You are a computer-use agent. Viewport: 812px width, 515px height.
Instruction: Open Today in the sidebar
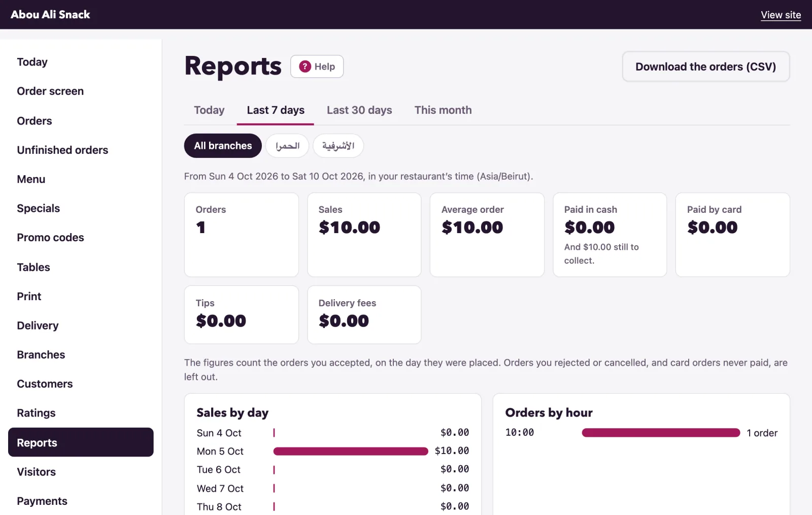coord(81,62)
